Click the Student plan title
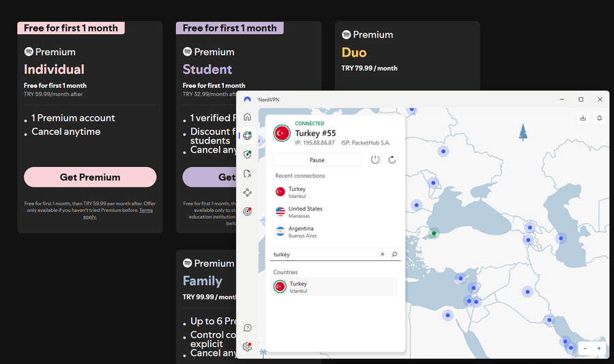This screenshot has height=364, width=614. pos(207,70)
